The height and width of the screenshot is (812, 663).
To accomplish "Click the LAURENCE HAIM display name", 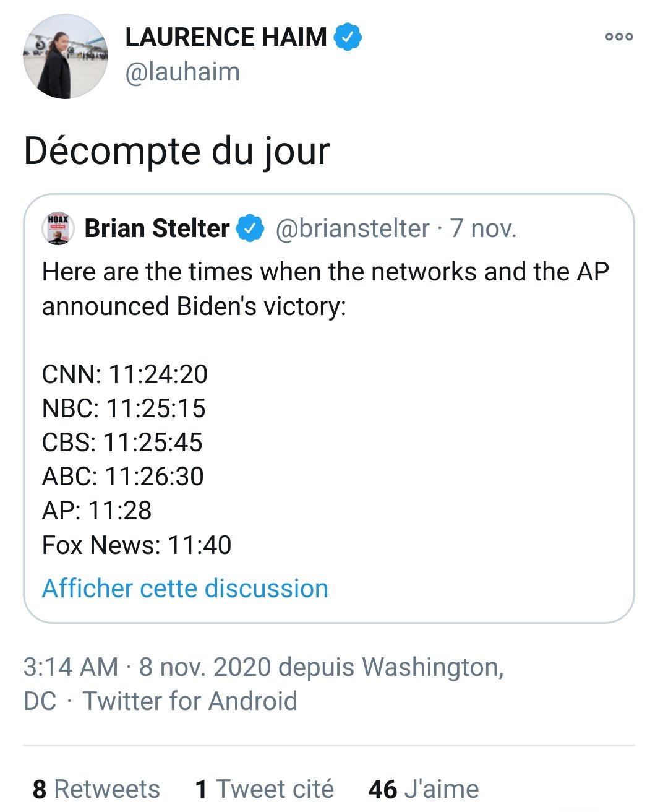I will [226, 37].
